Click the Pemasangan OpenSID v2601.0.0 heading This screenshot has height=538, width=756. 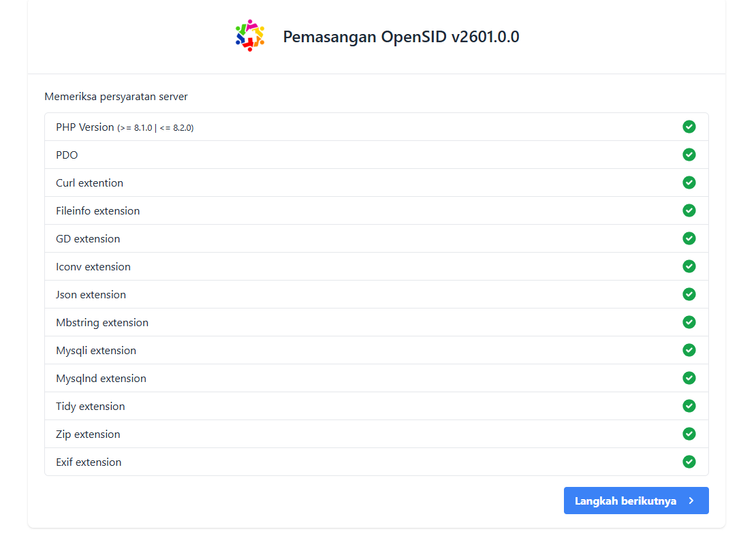(x=401, y=37)
